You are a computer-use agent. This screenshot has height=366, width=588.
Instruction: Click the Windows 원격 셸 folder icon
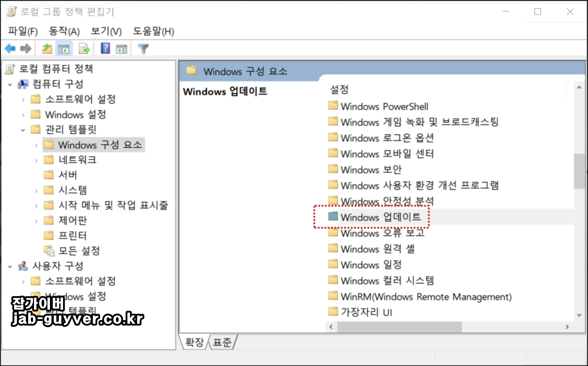[x=333, y=248]
